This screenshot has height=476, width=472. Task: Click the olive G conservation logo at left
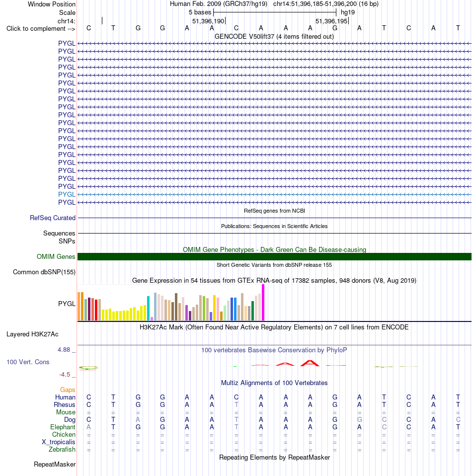[88, 368]
